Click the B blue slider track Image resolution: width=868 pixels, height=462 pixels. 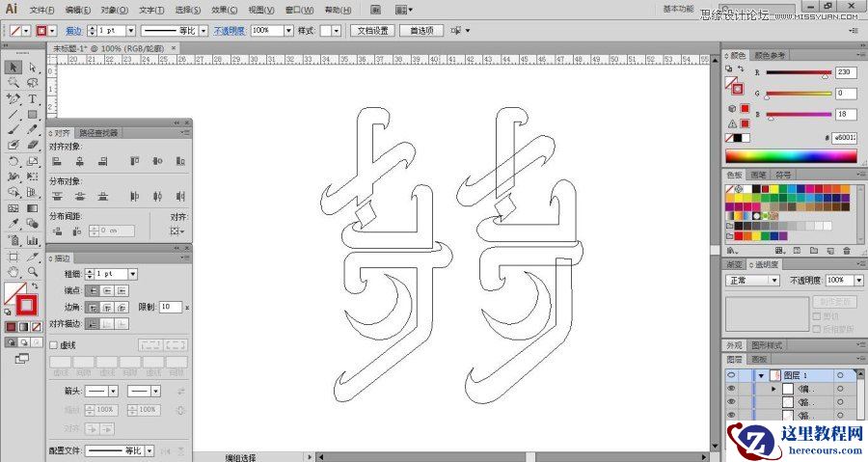coord(799,115)
